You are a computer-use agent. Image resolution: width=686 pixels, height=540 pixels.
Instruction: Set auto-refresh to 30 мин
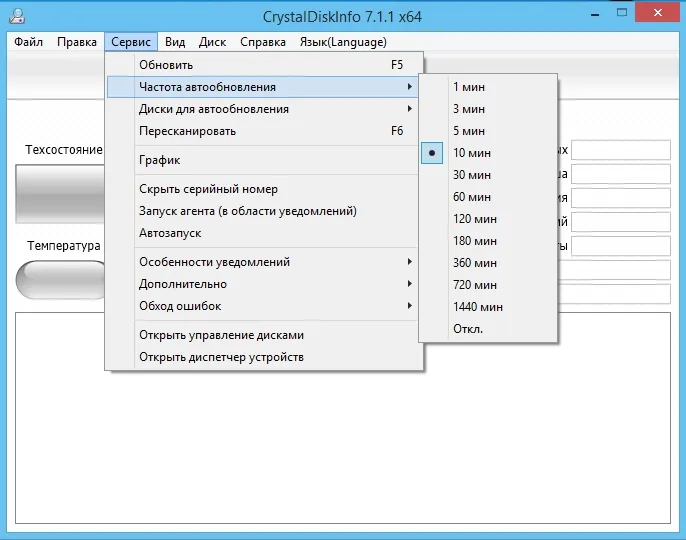tap(488, 175)
